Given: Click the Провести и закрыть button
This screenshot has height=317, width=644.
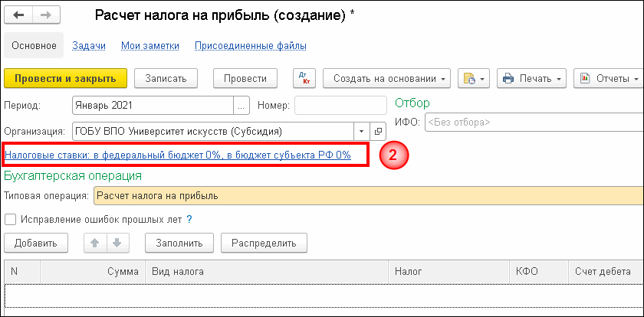Looking at the screenshot, I should pos(65,78).
